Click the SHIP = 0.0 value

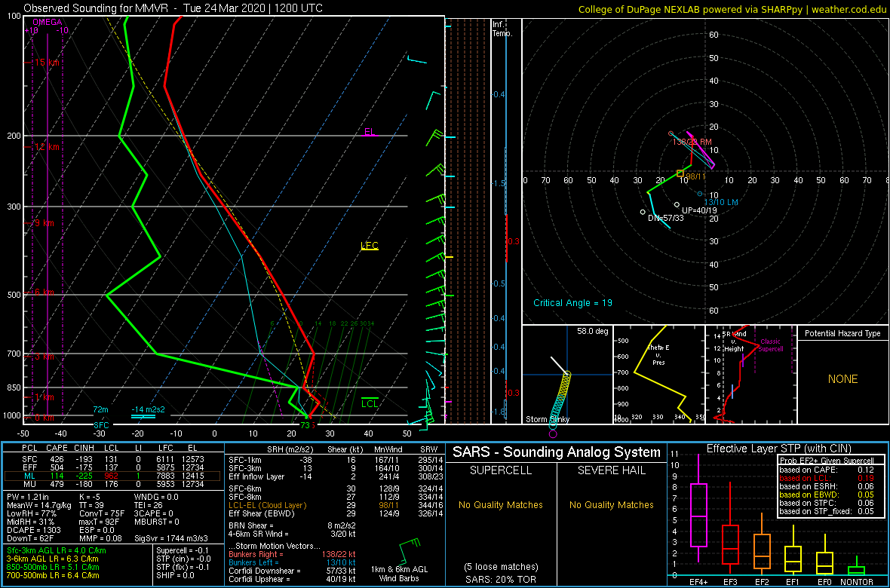[x=175, y=575]
